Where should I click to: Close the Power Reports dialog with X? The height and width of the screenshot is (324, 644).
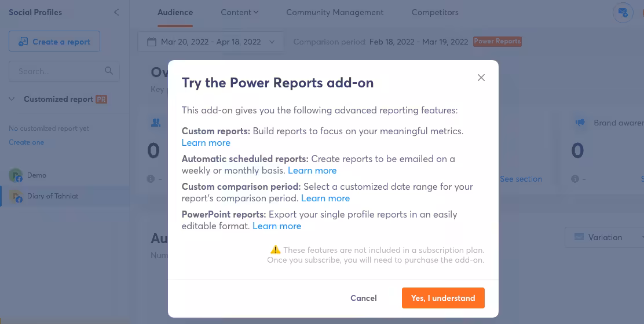(481, 78)
